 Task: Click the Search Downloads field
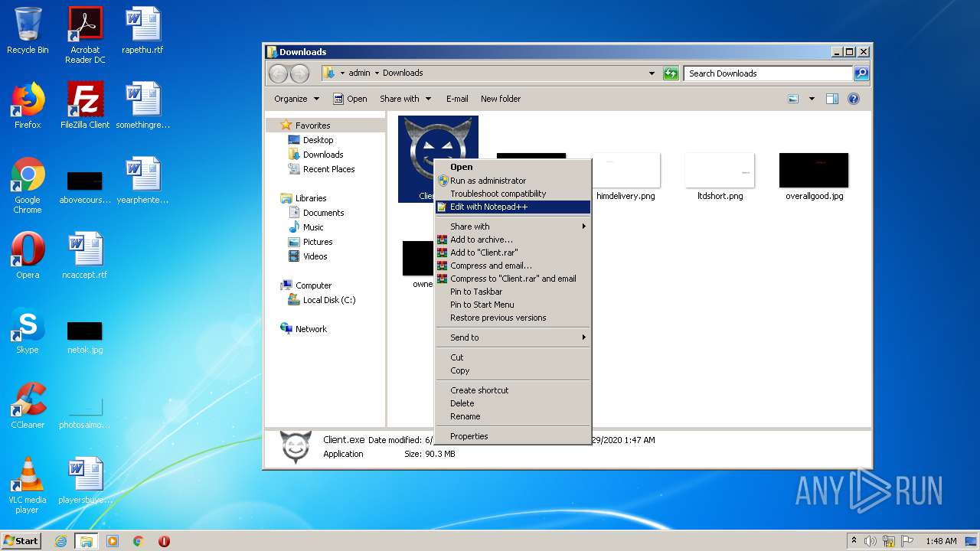[x=768, y=73]
